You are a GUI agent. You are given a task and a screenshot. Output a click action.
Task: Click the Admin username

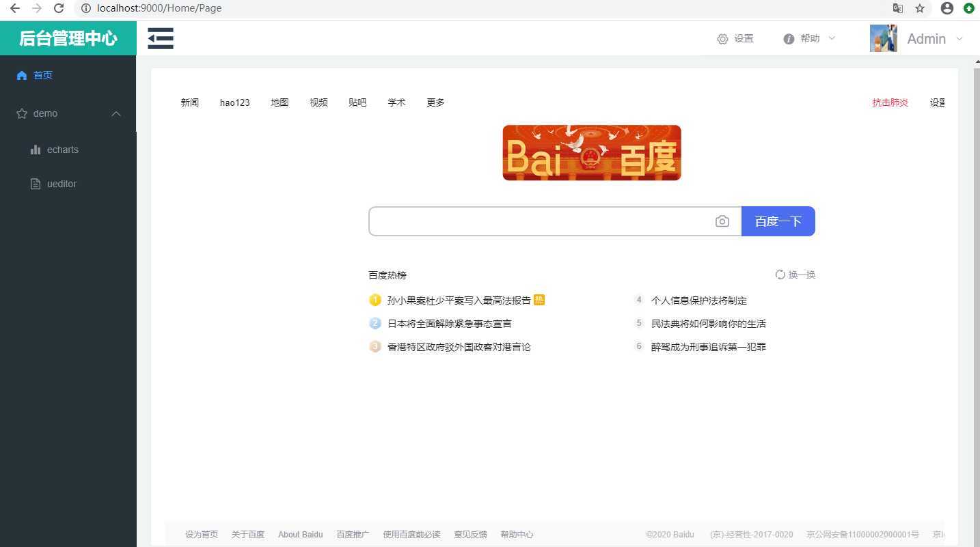926,39
